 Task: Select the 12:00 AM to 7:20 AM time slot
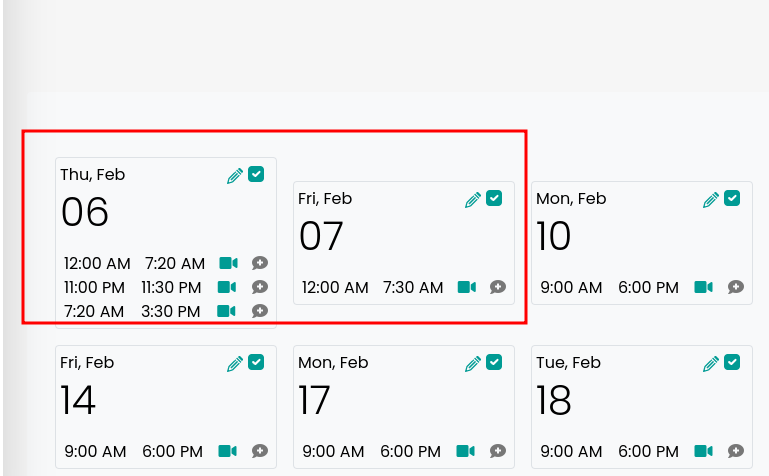click(134, 264)
